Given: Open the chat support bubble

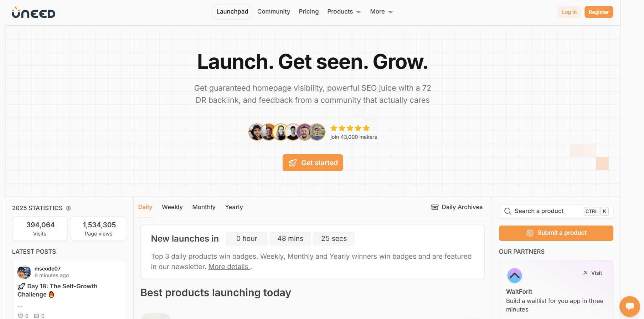Looking at the screenshot, I should pyautogui.click(x=630, y=306).
